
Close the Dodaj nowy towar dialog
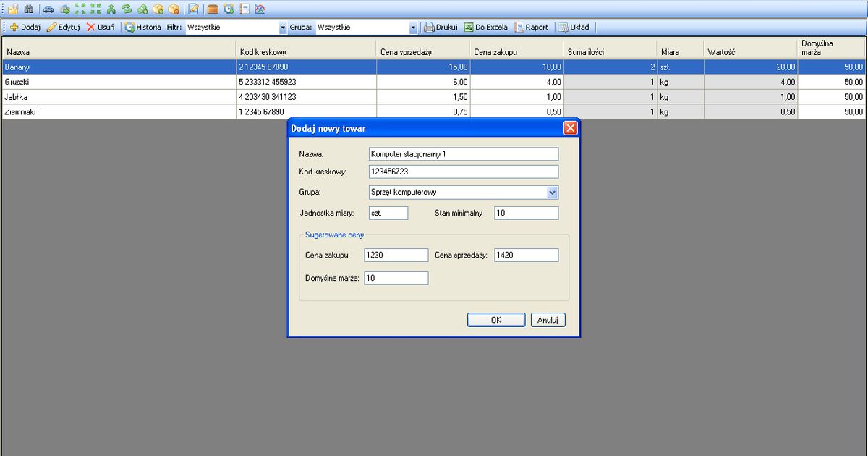coord(570,128)
